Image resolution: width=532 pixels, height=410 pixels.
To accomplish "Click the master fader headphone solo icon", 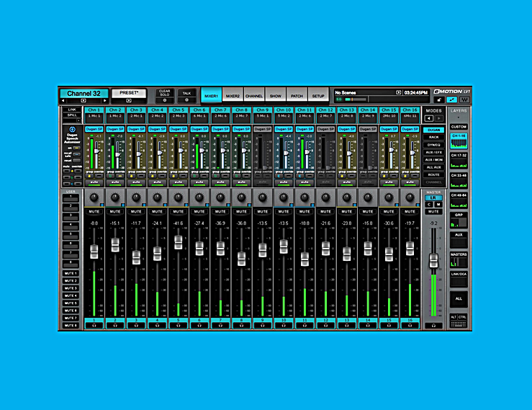I will click(433, 326).
